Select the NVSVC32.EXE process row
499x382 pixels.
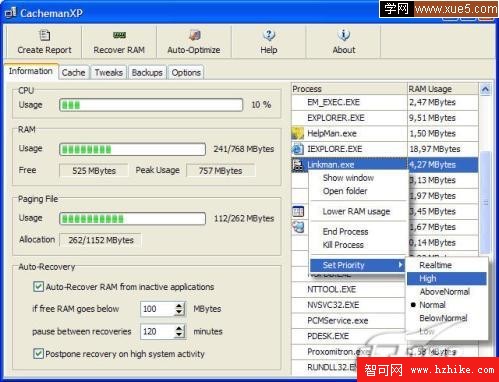pyautogui.click(x=348, y=305)
